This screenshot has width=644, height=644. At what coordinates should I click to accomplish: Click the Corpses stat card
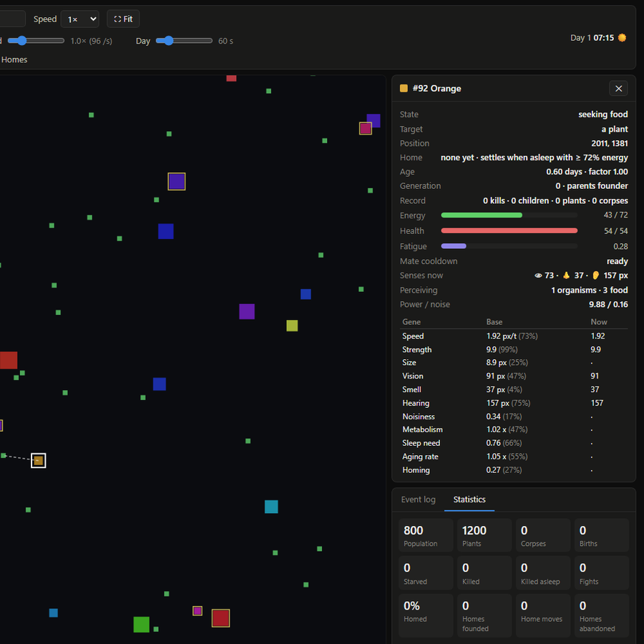point(543,535)
